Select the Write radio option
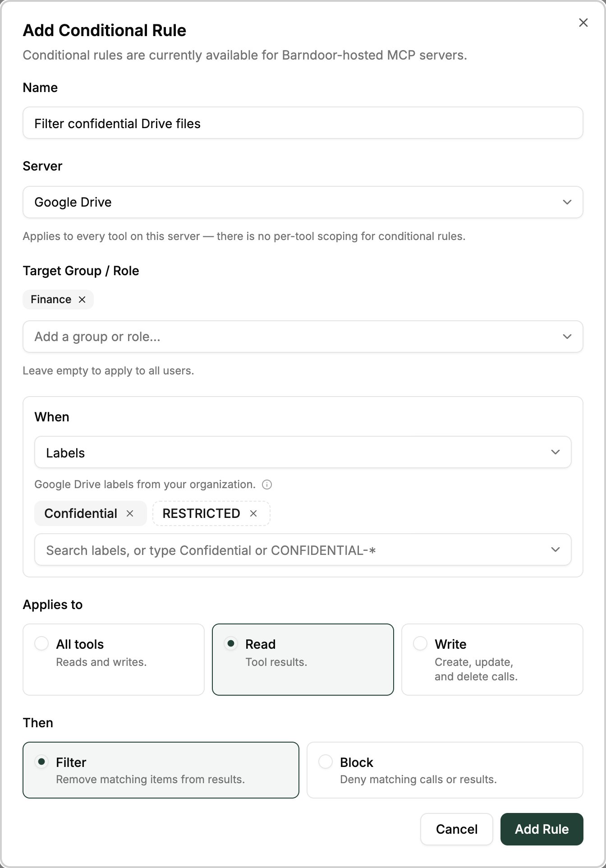606x868 pixels. [x=420, y=644]
